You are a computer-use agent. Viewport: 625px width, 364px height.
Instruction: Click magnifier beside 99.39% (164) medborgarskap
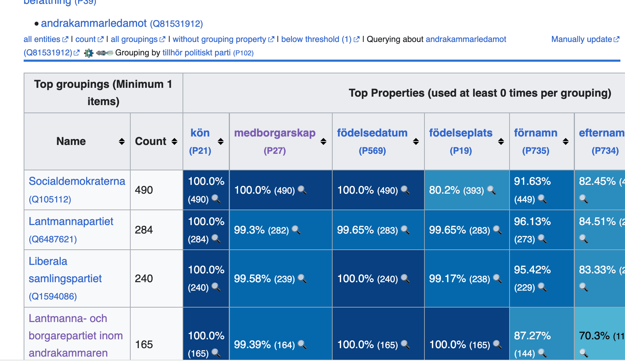pos(302,344)
